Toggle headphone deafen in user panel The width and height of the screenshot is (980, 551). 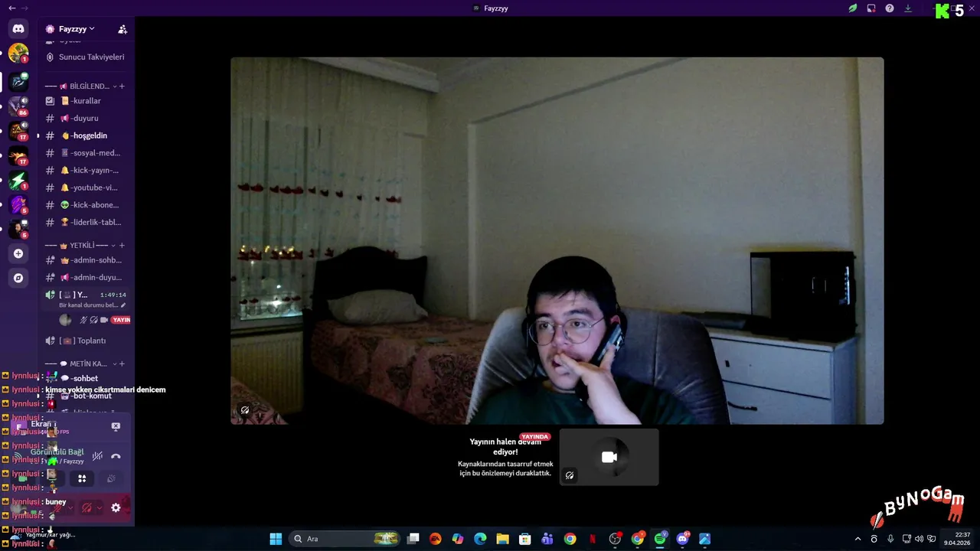[x=87, y=507]
